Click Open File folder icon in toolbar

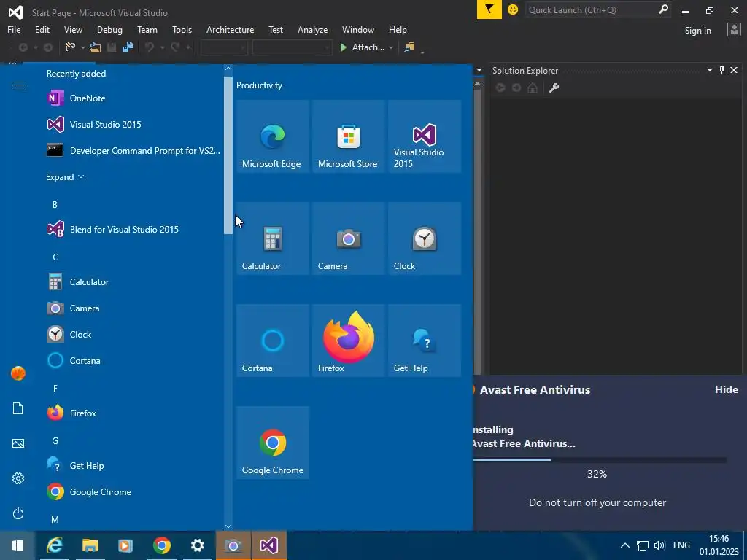(96, 47)
